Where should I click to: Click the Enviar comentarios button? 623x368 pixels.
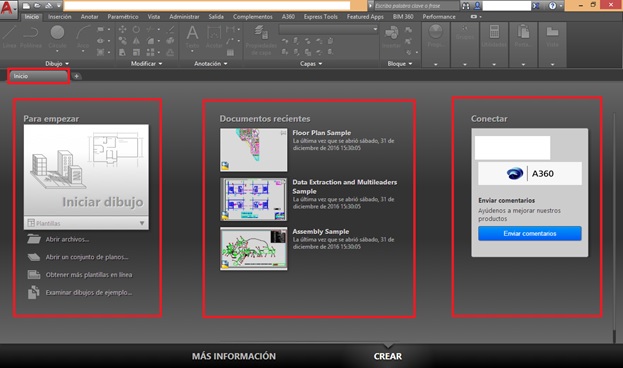point(530,233)
